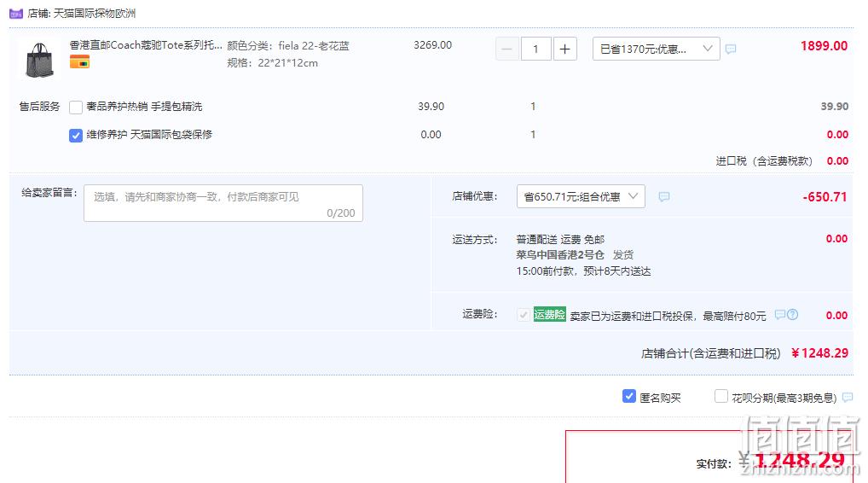Image resolution: width=868 pixels, height=483 pixels.
Task: Click comment icon next to 花呗分期
Action: click(848, 397)
